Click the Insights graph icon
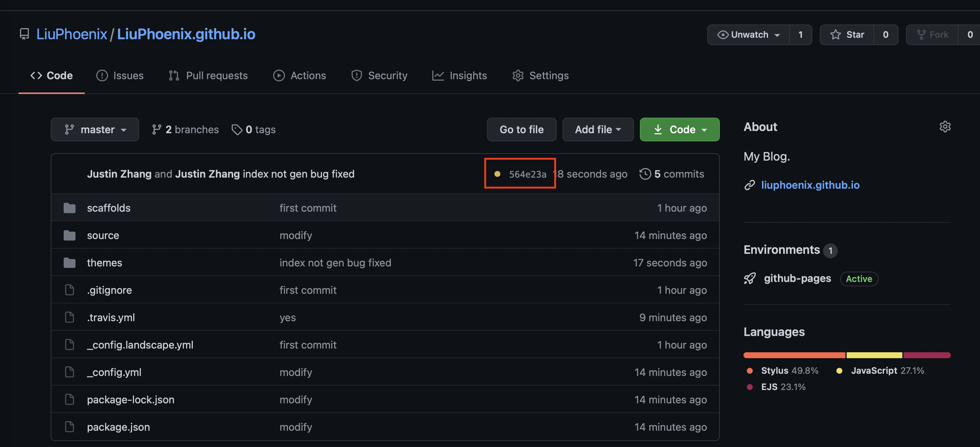 point(438,75)
